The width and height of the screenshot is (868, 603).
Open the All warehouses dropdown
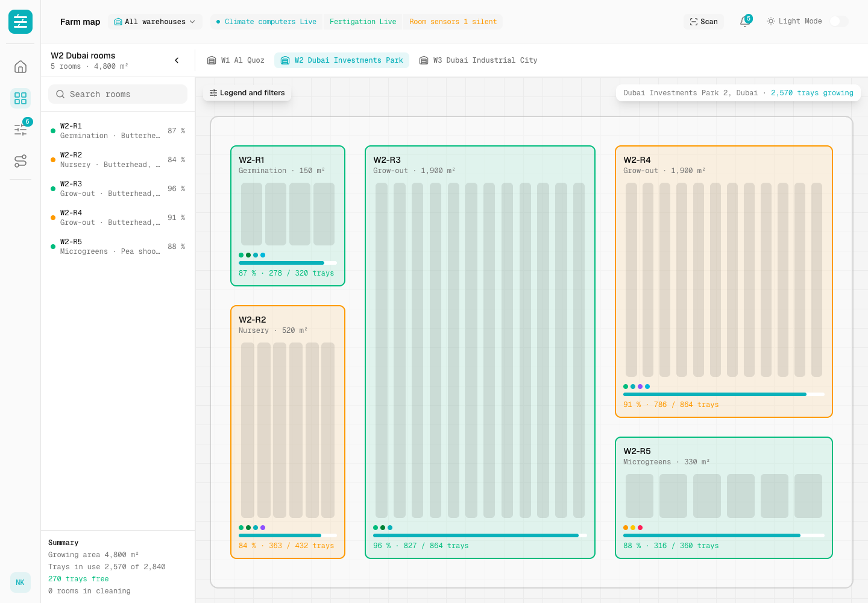coord(155,22)
